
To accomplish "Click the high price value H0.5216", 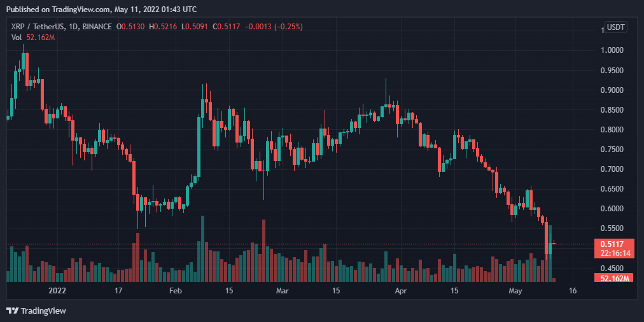I will coord(163,27).
